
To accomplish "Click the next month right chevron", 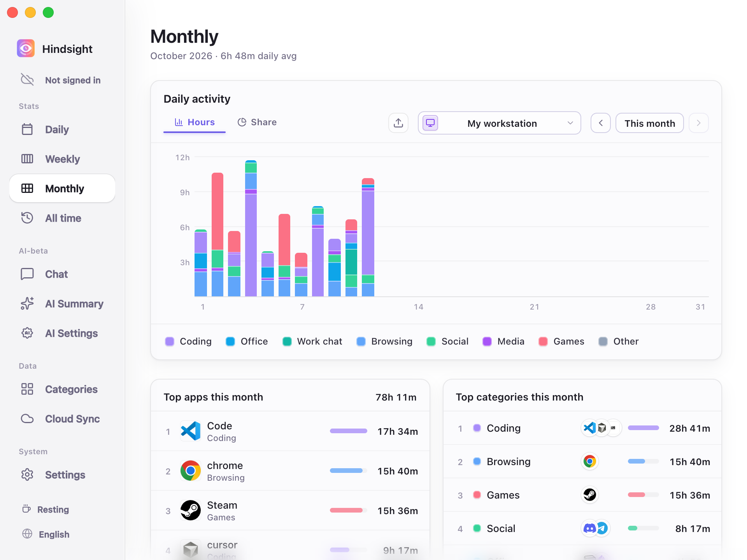I will [699, 123].
